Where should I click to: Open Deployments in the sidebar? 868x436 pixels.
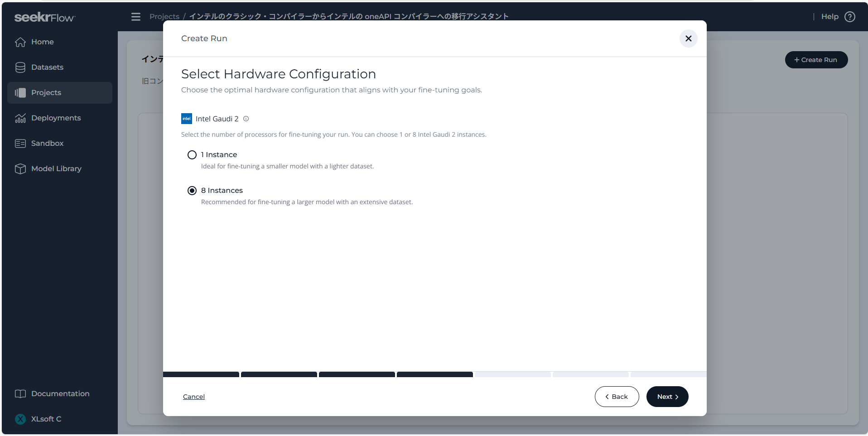60,118
